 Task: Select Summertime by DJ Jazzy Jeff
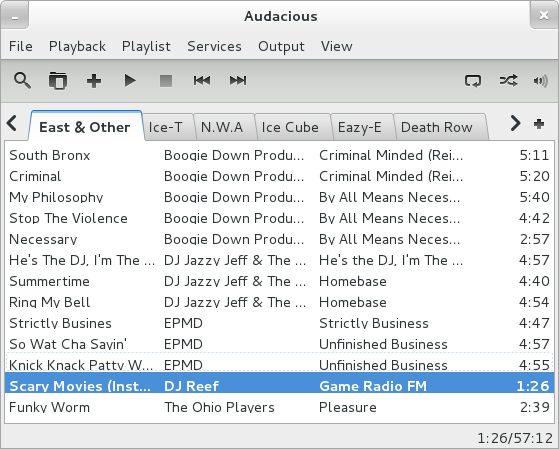pos(280,281)
